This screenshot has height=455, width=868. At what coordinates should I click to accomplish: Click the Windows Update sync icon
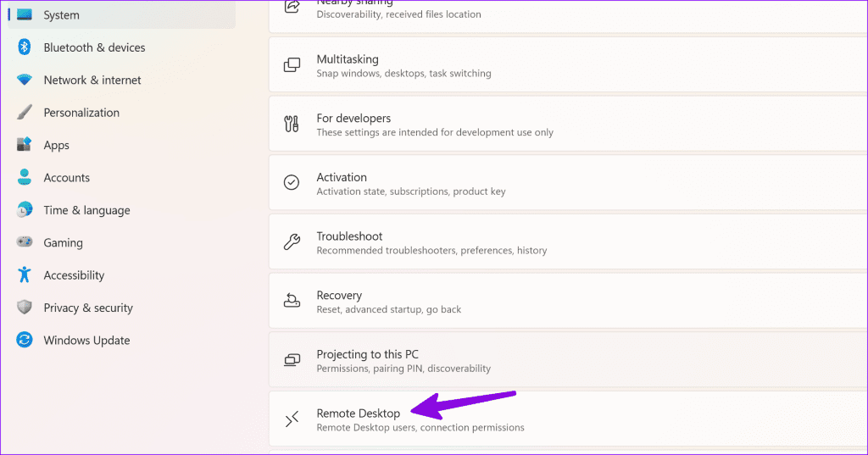(25, 341)
